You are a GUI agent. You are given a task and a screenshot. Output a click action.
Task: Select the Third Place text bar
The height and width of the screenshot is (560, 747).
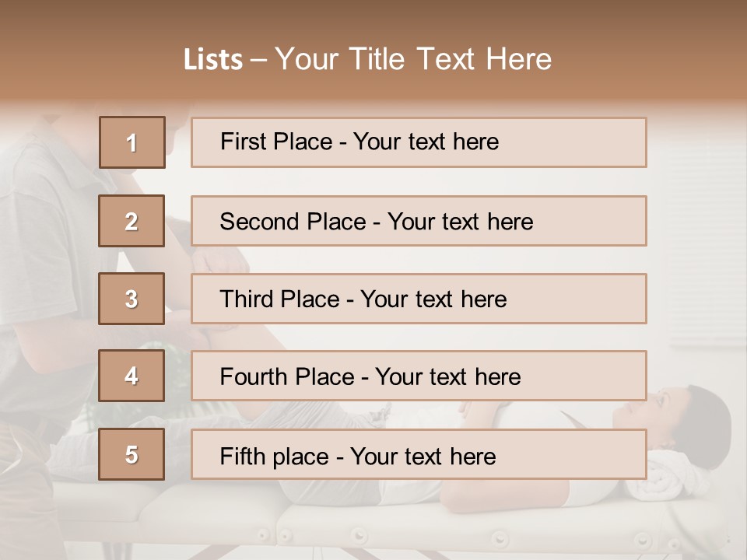419,299
